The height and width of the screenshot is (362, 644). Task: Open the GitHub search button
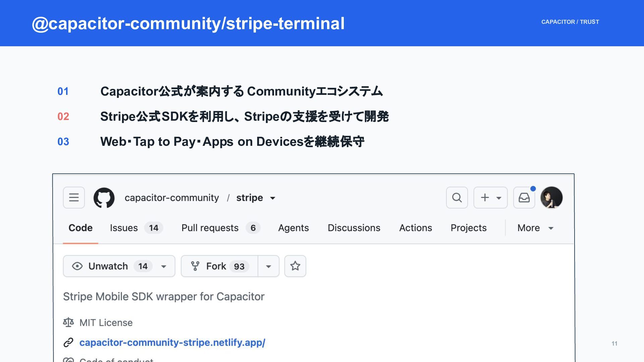click(x=457, y=197)
